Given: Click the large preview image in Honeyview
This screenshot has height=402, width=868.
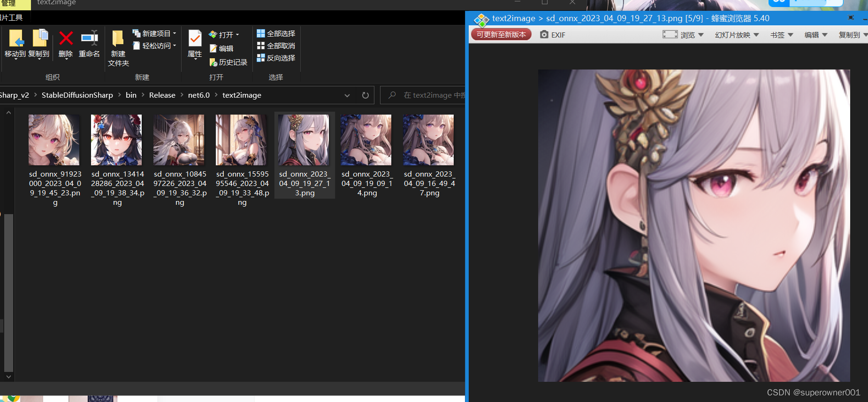Looking at the screenshot, I should 694,225.
